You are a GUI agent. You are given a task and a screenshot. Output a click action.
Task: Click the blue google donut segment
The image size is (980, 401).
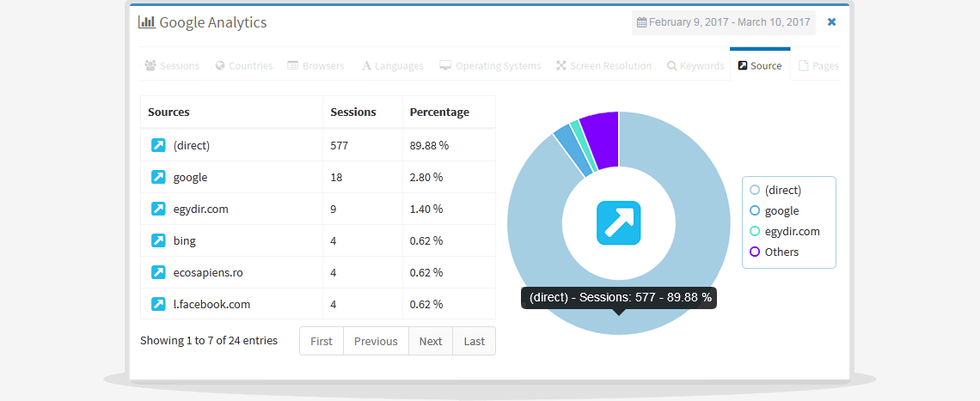pos(573,150)
